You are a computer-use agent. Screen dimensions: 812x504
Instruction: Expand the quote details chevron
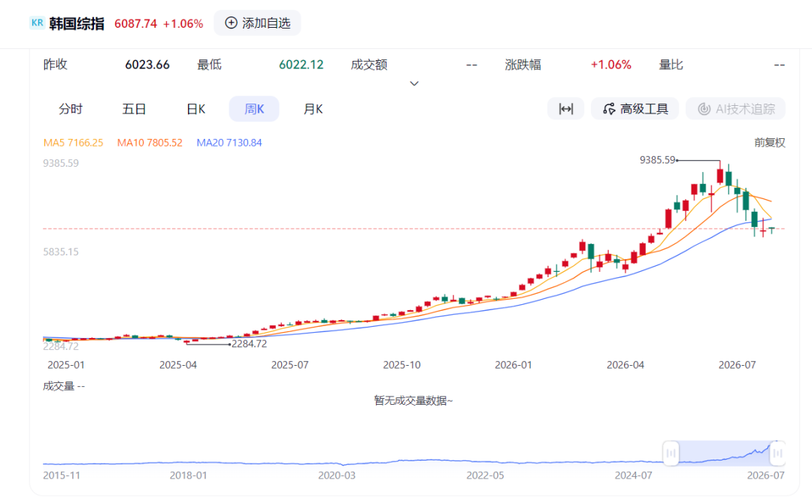coord(414,83)
